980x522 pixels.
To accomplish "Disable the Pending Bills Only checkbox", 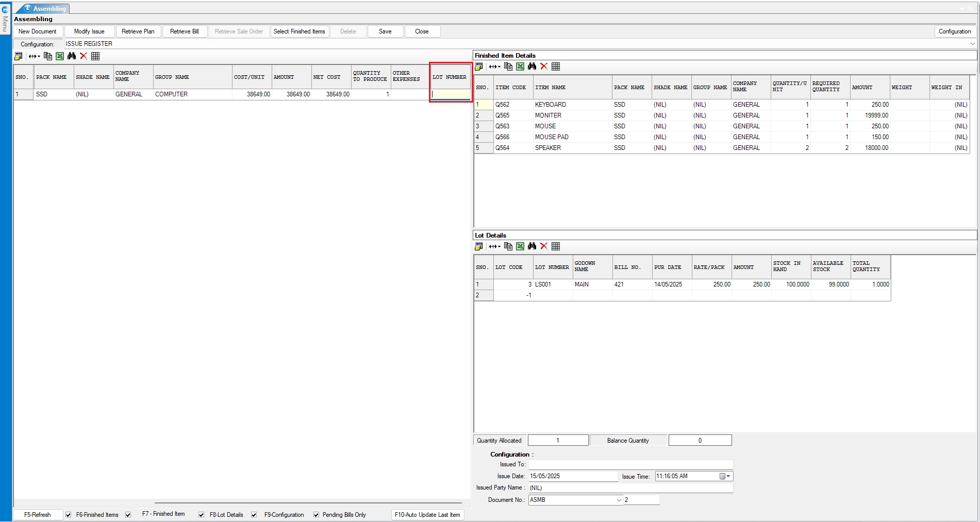I will [x=317, y=515].
